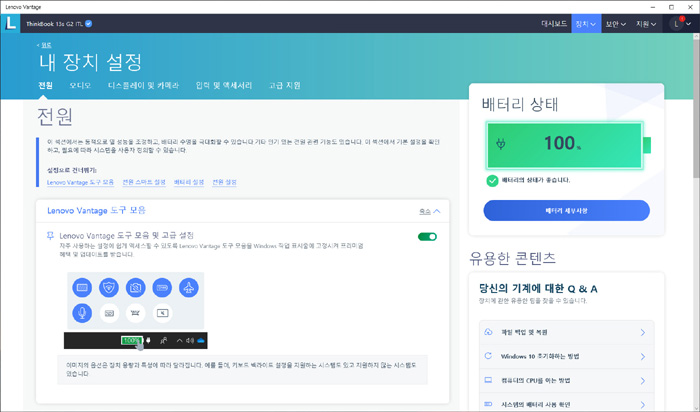The height and width of the screenshot is (412, 700).
Task: Click the red notification badge on the avatar
Action: [x=682, y=18]
